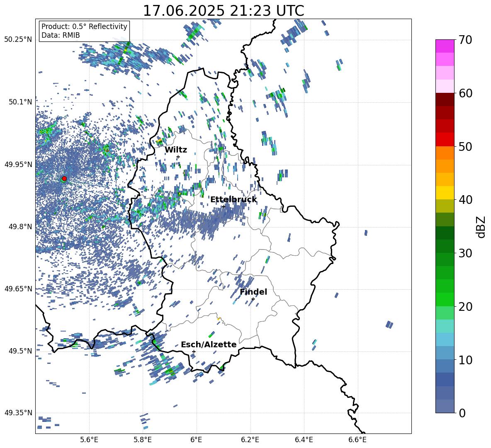
Task: Click the colorbar tick value 0
Action: click(x=462, y=413)
